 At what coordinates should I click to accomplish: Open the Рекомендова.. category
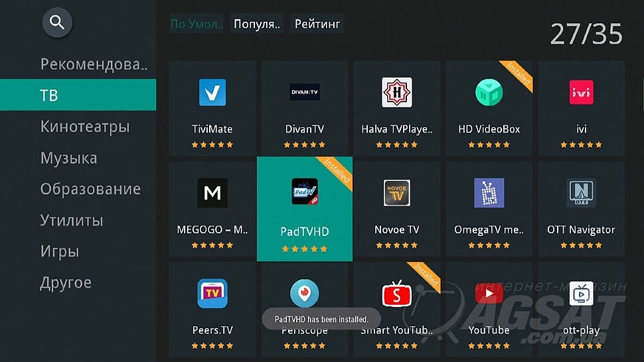pyautogui.click(x=94, y=64)
